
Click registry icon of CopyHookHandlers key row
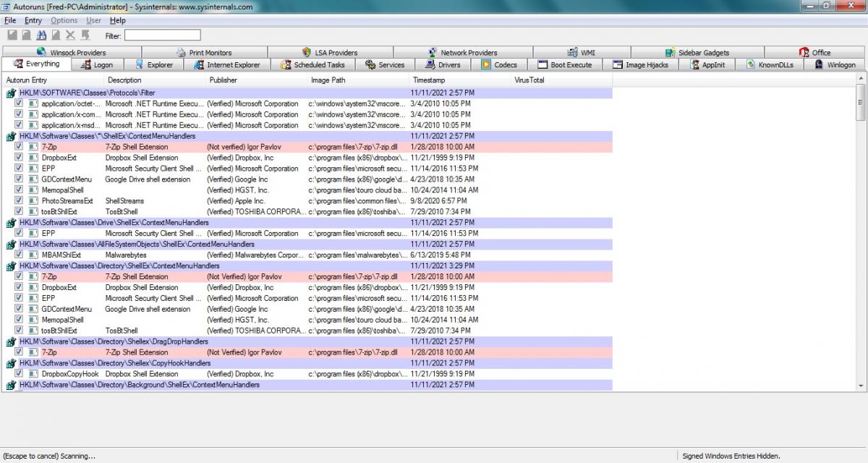[11, 363]
